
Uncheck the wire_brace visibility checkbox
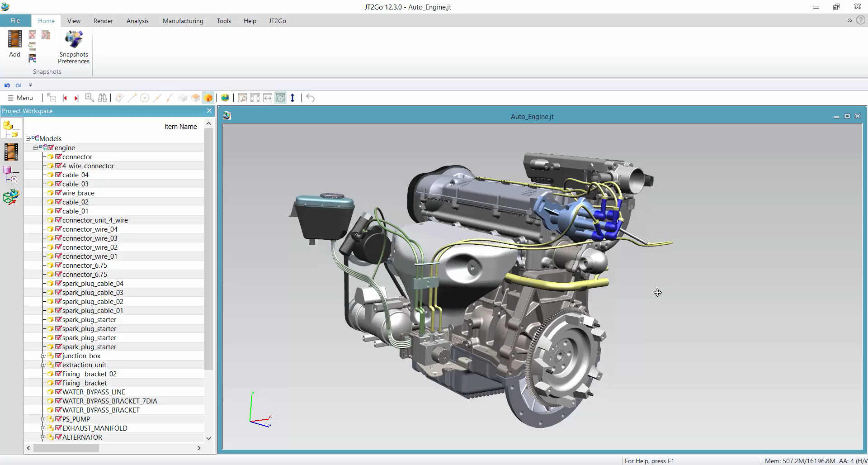58,193
